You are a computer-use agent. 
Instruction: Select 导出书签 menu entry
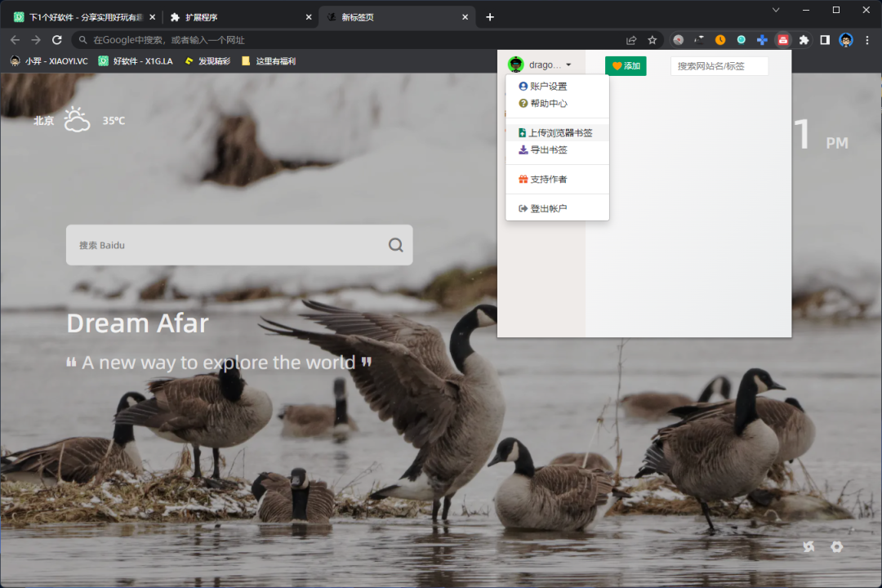coord(557,149)
